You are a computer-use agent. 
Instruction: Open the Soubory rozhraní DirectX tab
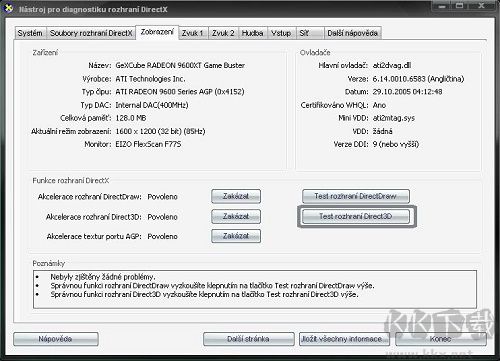(91, 33)
